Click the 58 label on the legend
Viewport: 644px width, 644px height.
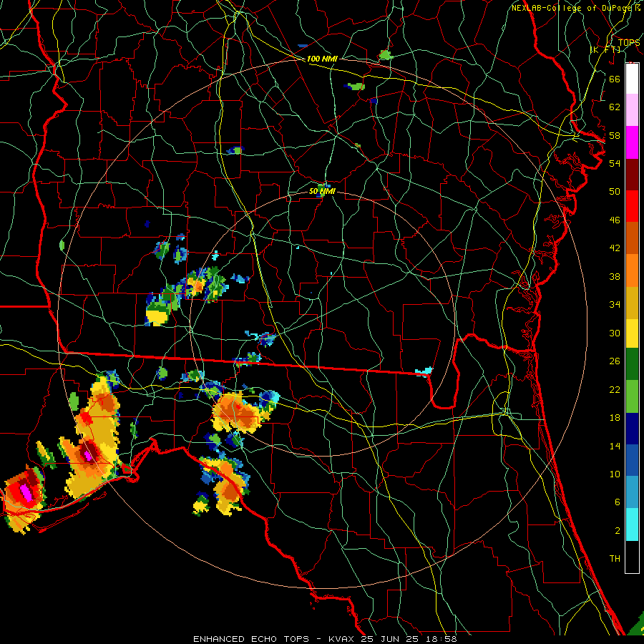pos(615,135)
